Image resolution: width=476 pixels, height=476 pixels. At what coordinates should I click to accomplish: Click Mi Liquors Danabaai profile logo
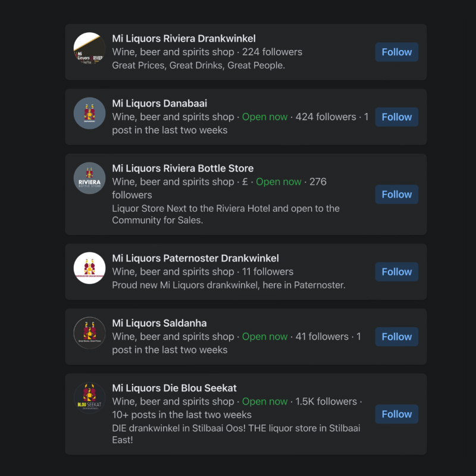coord(89,114)
